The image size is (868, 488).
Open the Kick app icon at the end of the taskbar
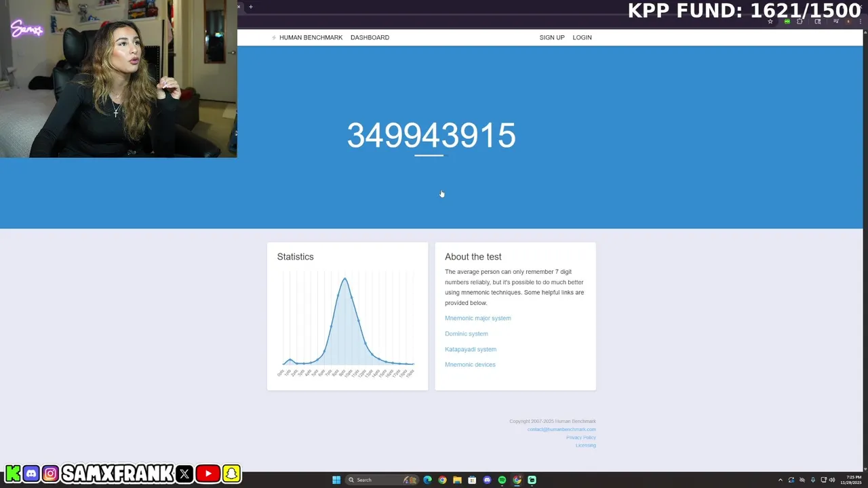pos(532,480)
